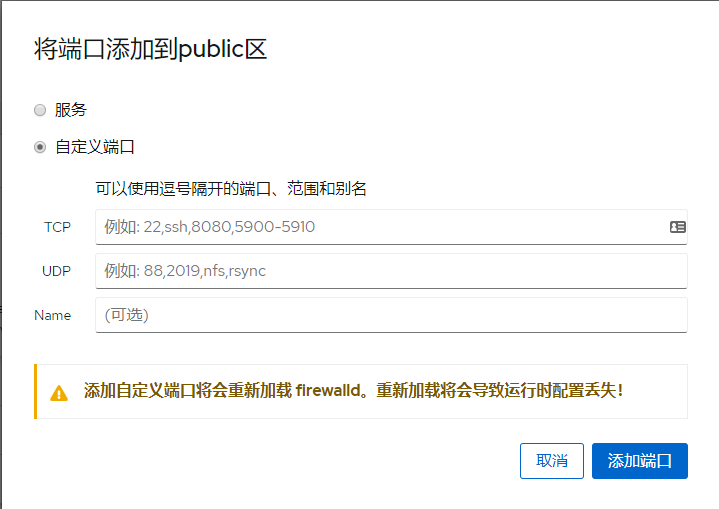Focus the TCP ports input field
The height and width of the screenshot is (509, 719).
380,227
